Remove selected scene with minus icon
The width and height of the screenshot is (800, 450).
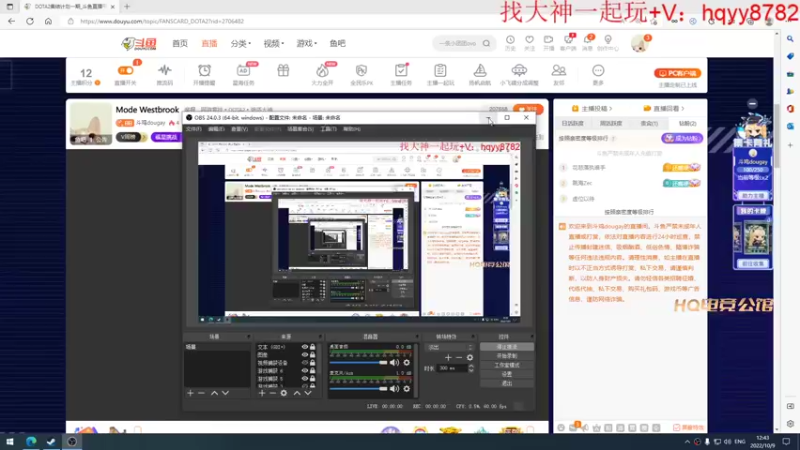[201, 393]
